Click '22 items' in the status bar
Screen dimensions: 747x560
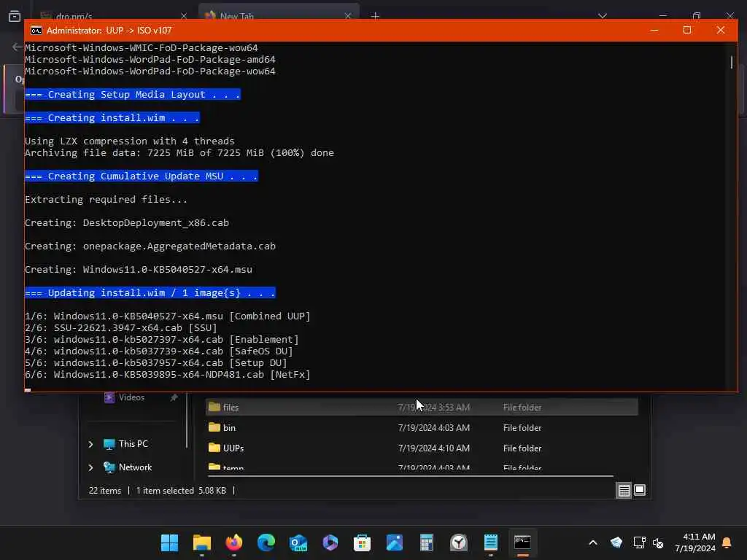click(x=105, y=491)
